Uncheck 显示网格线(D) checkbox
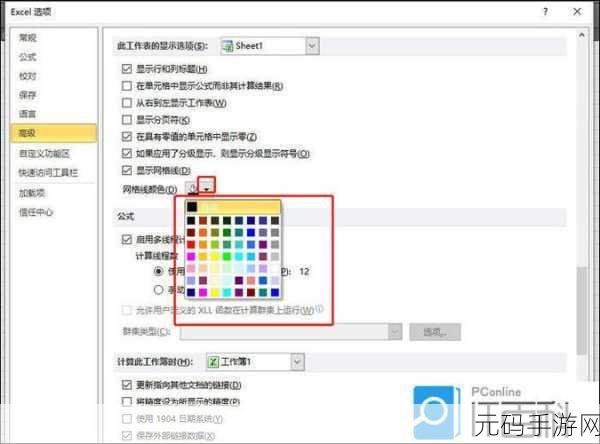This screenshot has width=600, height=444. tap(127, 170)
